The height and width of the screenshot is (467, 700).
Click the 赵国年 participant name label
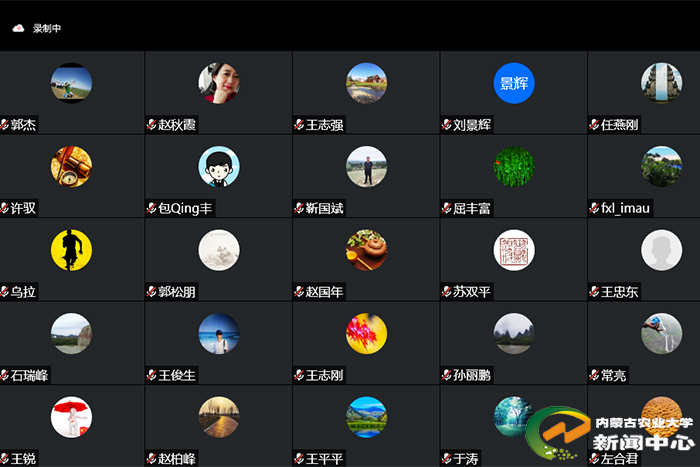coord(325,292)
